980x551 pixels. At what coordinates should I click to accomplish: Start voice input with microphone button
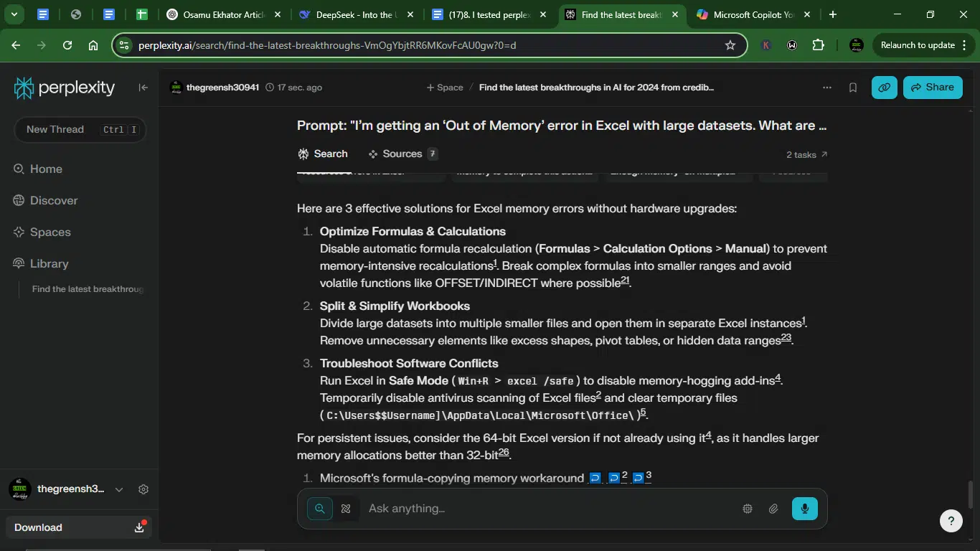coord(805,509)
